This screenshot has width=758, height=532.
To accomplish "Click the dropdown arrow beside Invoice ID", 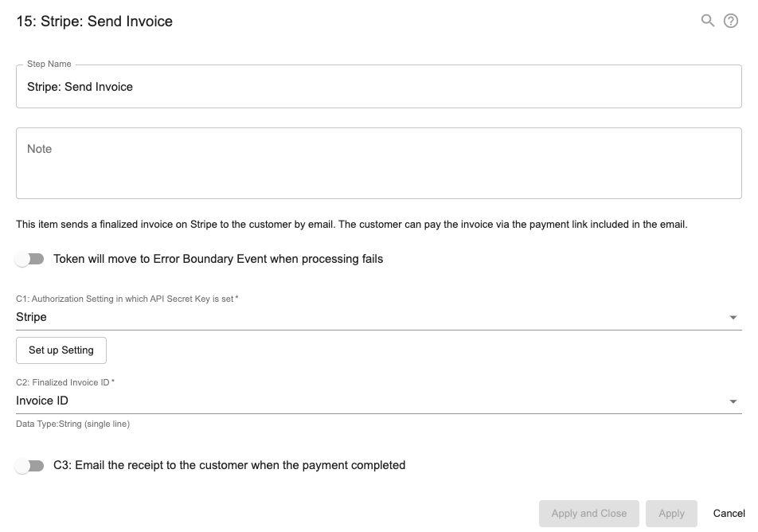I will point(734,401).
